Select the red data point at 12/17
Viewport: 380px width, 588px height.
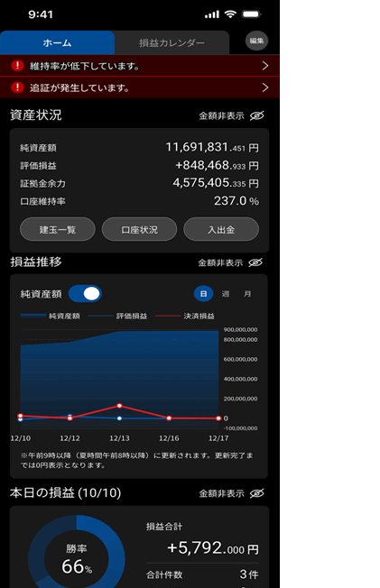click(x=218, y=418)
